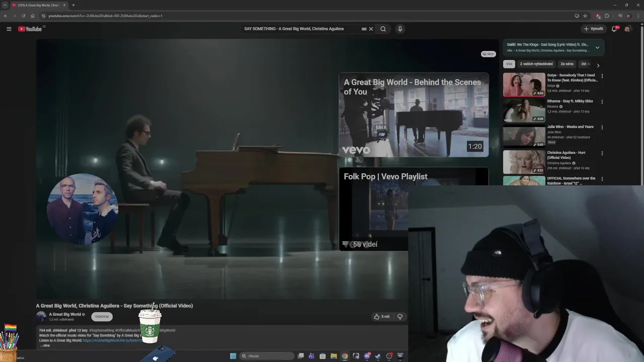Click the Windows taskbar 'Hledat' search box
Screen dimensions: 644x362
pyautogui.click(x=266, y=356)
